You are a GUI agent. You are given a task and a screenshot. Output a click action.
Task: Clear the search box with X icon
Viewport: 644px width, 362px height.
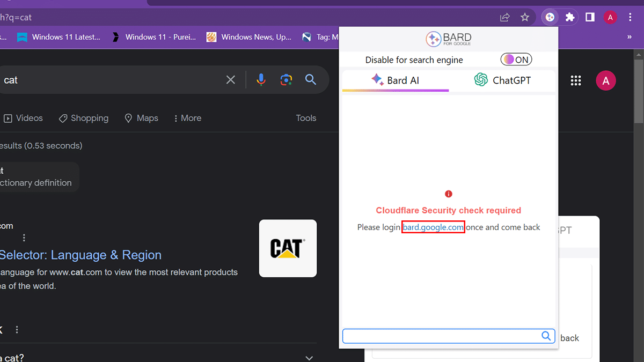click(x=231, y=80)
